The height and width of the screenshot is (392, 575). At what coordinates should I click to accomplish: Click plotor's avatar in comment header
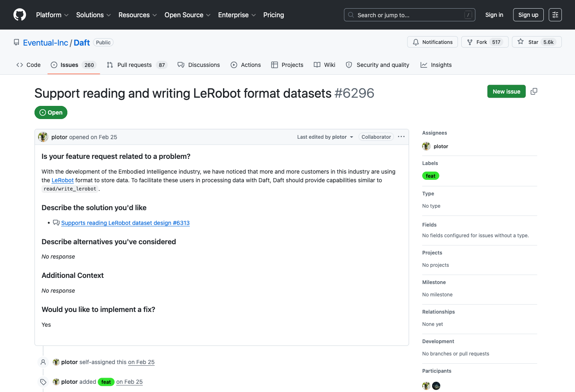click(x=43, y=137)
